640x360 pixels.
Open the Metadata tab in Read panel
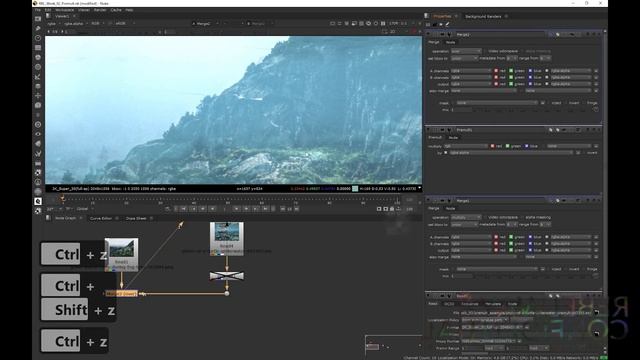493,304
